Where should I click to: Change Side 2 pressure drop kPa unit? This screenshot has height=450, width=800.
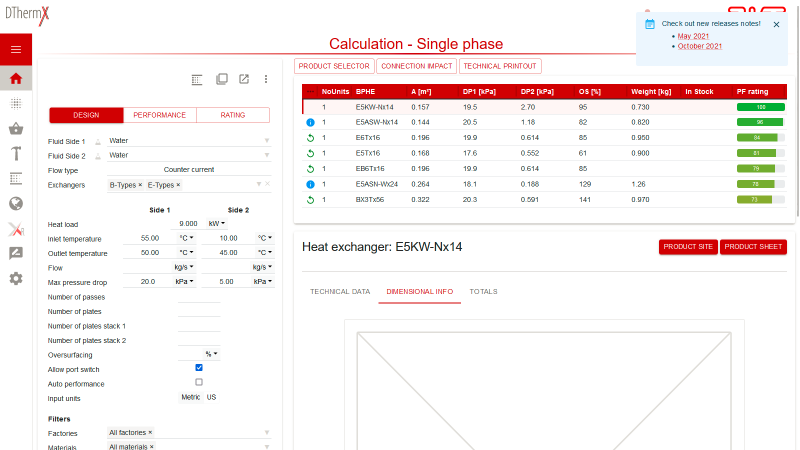click(x=263, y=281)
